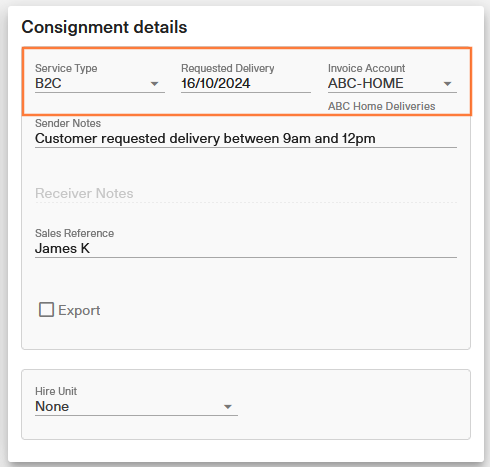Click the ABC Home Deliveries helper text
490x467 pixels.
point(382,106)
